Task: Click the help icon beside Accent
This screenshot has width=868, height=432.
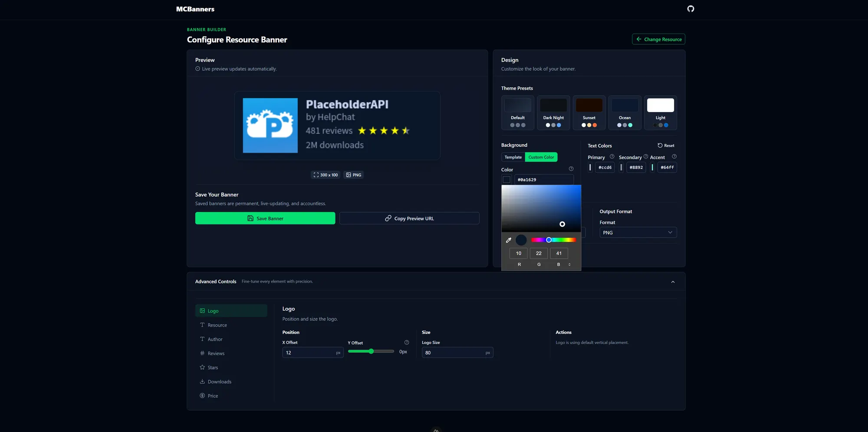Action: tap(674, 156)
